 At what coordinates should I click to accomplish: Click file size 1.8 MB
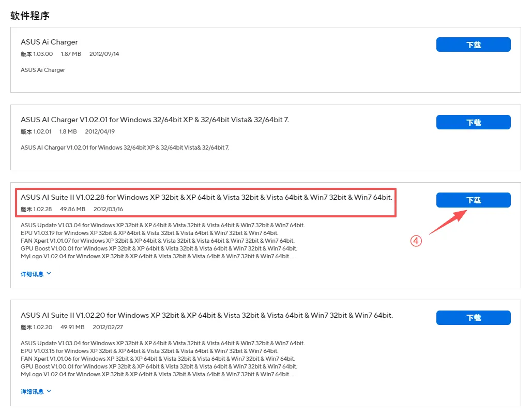click(x=68, y=132)
